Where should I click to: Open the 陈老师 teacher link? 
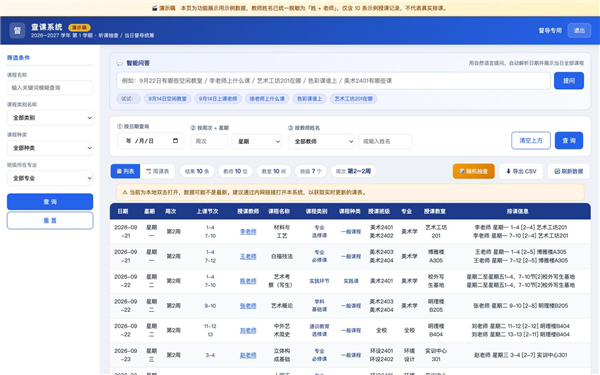point(248,281)
